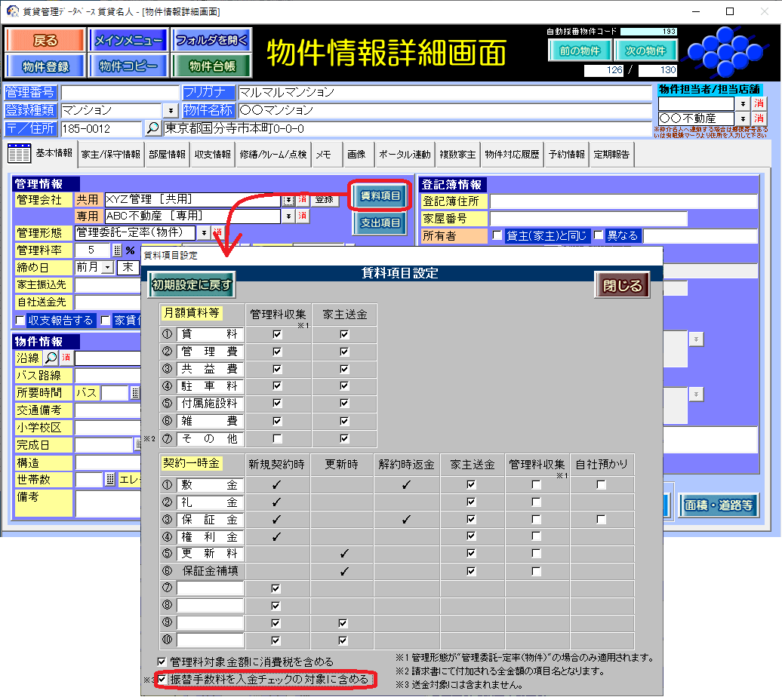Click the 初期設定に戻す button
Image resolution: width=782 pixels, height=700 pixels.
192,285
